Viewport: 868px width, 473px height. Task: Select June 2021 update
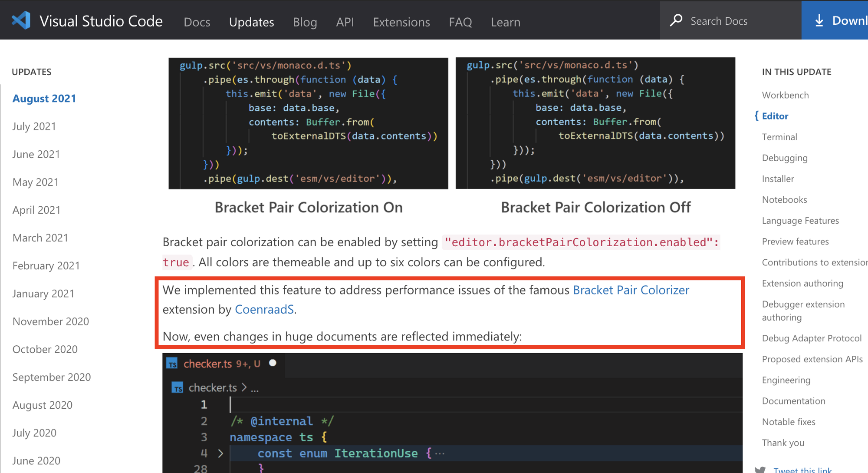[36, 154]
